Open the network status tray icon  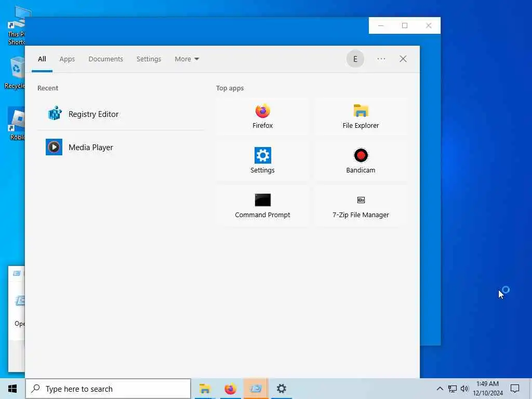click(453, 389)
